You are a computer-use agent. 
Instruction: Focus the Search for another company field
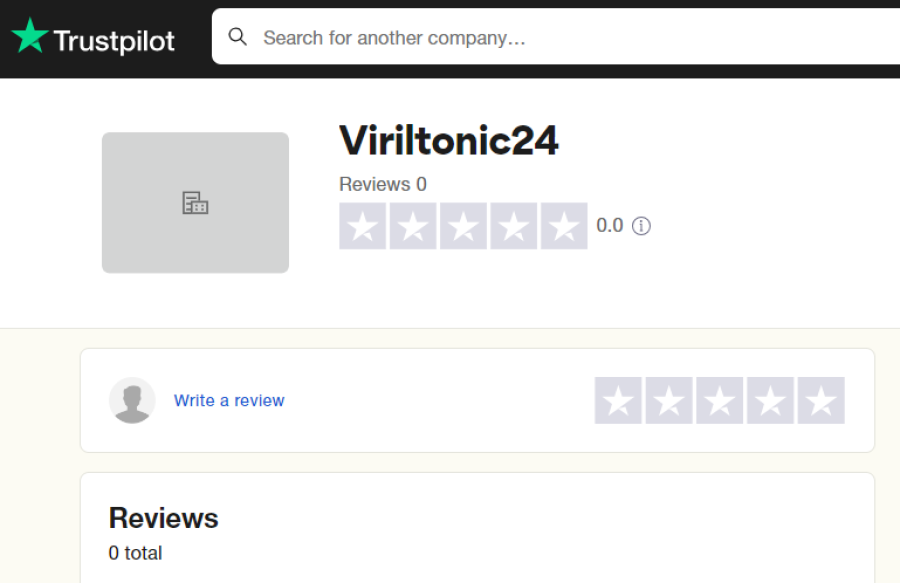click(x=556, y=37)
